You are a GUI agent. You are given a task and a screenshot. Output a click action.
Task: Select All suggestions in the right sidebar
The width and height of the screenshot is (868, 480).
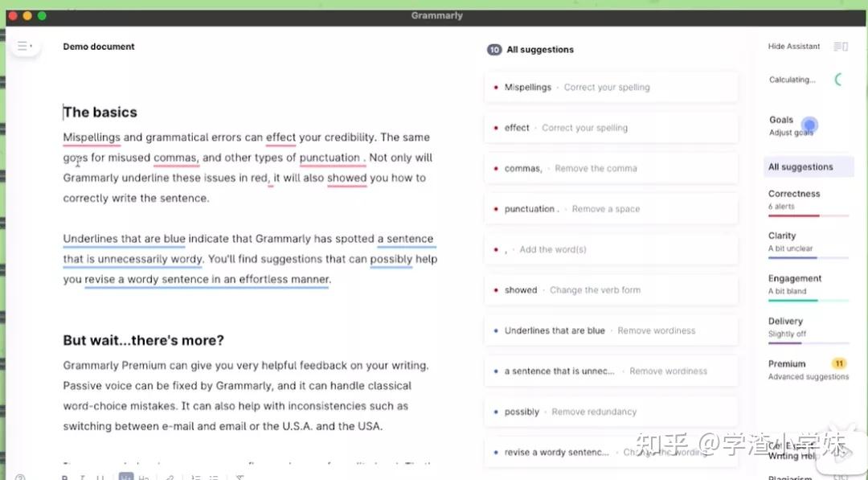point(809,166)
